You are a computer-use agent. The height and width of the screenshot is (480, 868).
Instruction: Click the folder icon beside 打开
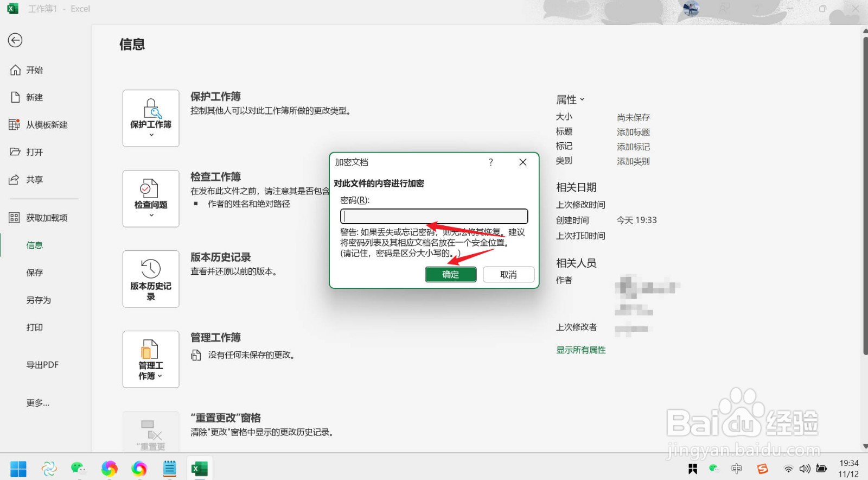pyautogui.click(x=15, y=152)
